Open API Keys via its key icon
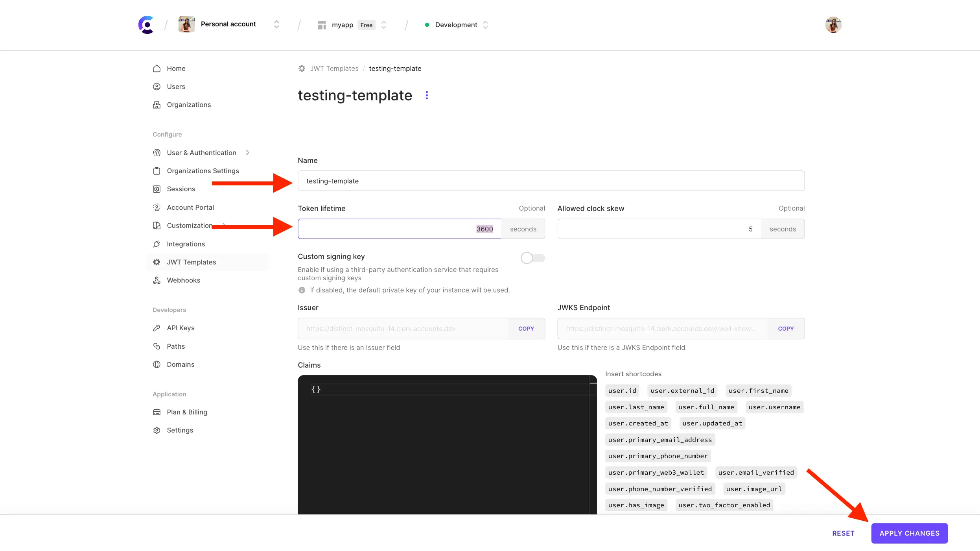 (x=157, y=327)
